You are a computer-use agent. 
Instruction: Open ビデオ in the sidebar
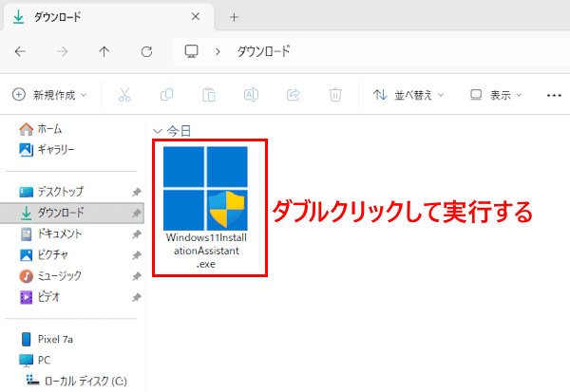[40, 297]
